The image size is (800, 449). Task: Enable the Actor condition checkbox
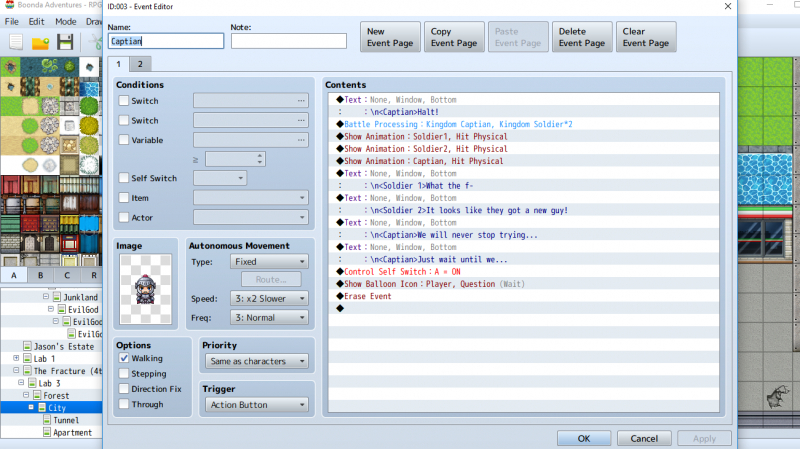123,217
